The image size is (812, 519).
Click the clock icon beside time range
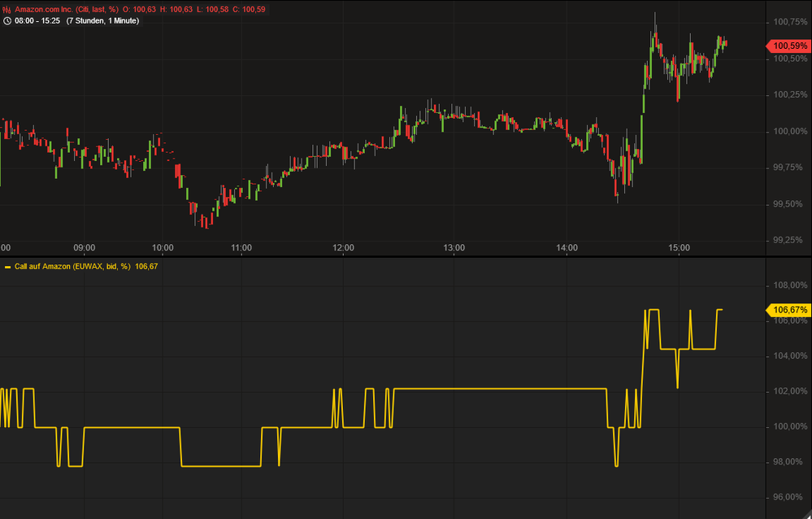point(7,20)
